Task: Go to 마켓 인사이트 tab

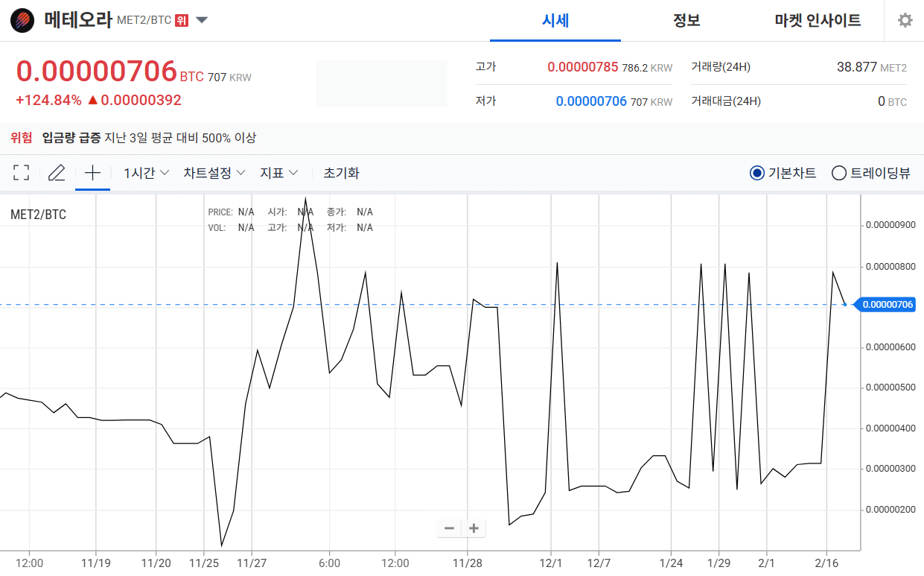Action: tap(818, 20)
